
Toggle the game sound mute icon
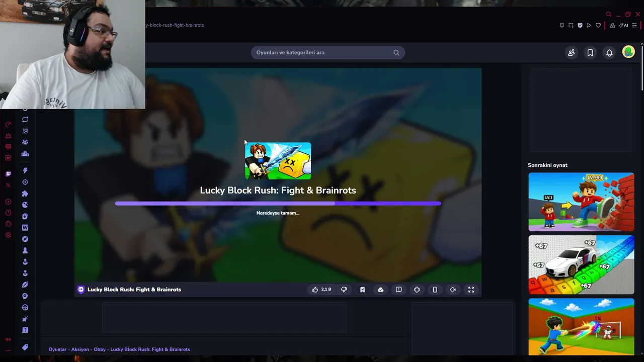pyautogui.click(x=453, y=290)
